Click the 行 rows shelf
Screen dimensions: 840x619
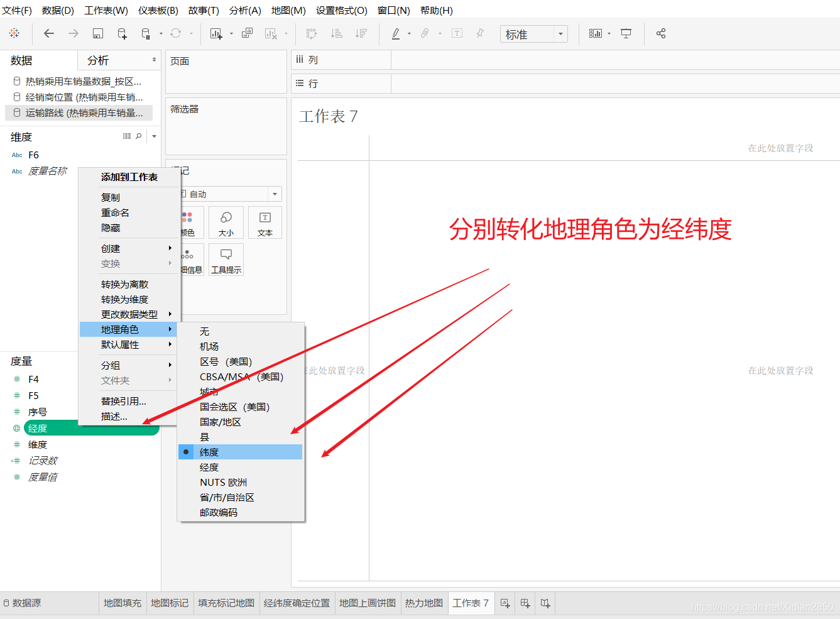click(565, 83)
